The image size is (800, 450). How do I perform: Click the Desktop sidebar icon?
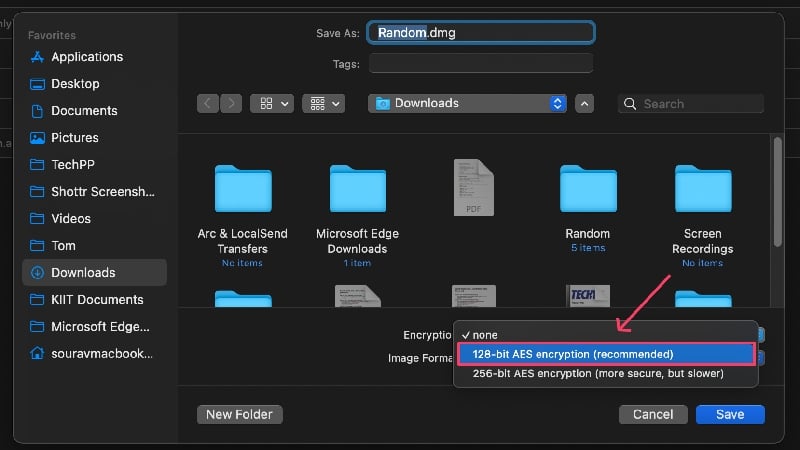click(37, 84)
